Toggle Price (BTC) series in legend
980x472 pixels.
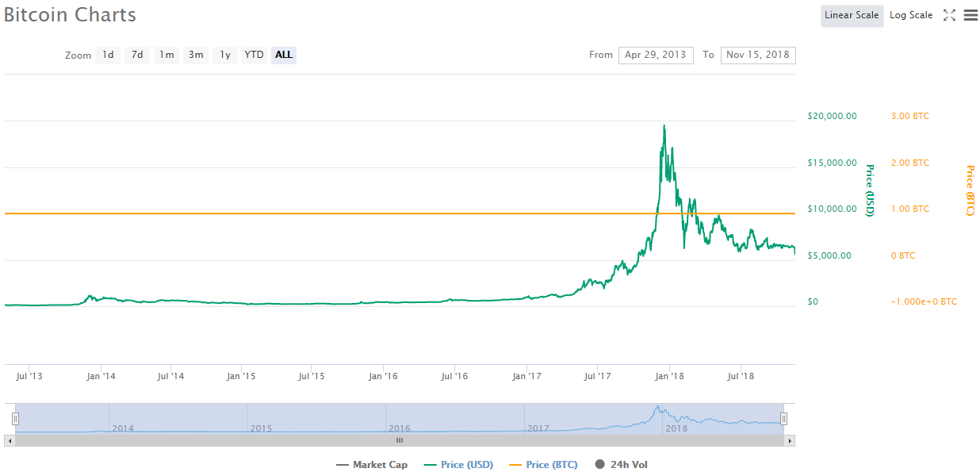coord(543,465)
